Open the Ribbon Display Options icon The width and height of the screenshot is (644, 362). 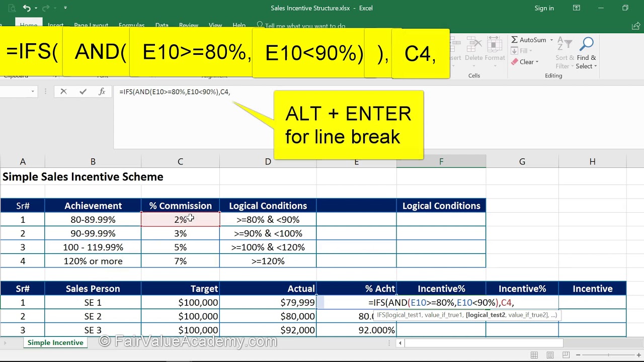577,8
